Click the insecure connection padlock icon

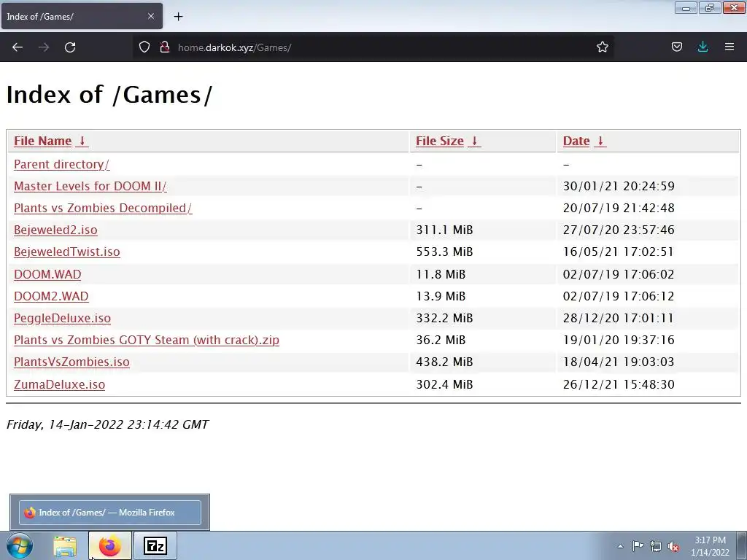pos(164,47)
